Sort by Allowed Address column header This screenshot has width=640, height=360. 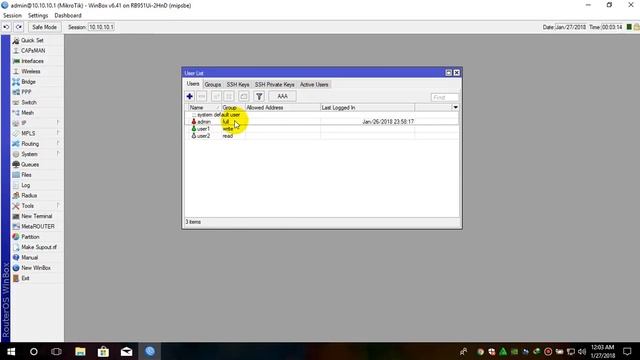[282, 107]
